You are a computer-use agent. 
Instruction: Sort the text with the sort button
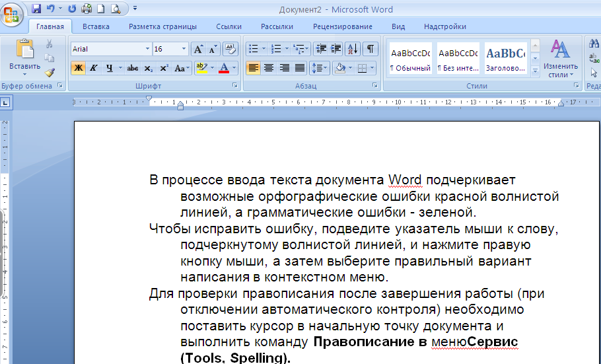pyautogui.click(x=352, y=49)
